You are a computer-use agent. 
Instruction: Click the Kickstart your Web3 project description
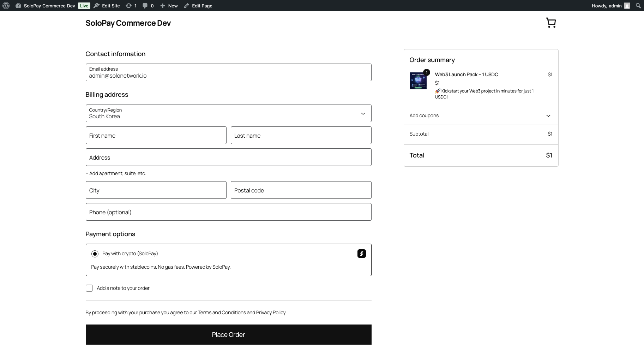[484, 94]
